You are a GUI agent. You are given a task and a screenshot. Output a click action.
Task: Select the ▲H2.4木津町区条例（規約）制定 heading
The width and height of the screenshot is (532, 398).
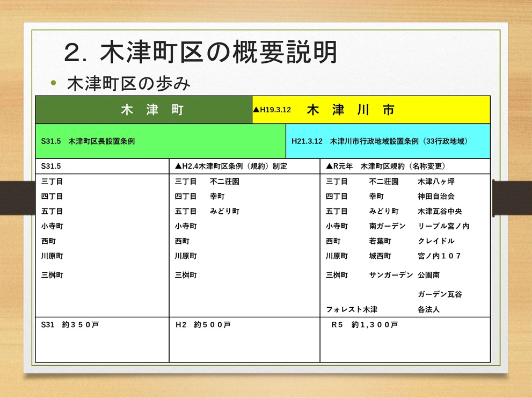pyautogui.click(x=231, y=167)
